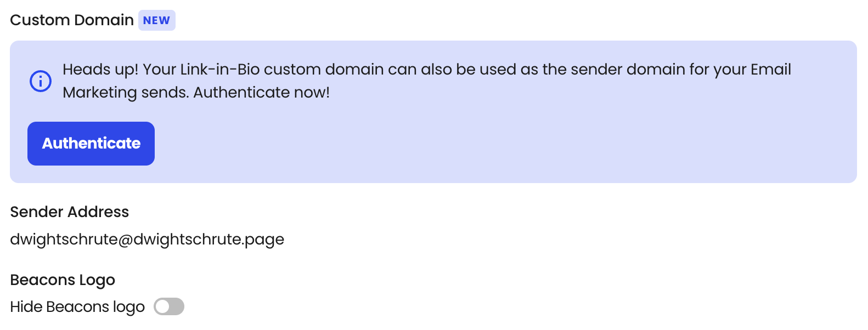Click the Hide Beacons logo label text
Image resolution: width=868 pixels, height=330 pixels.
coord(77,307)
